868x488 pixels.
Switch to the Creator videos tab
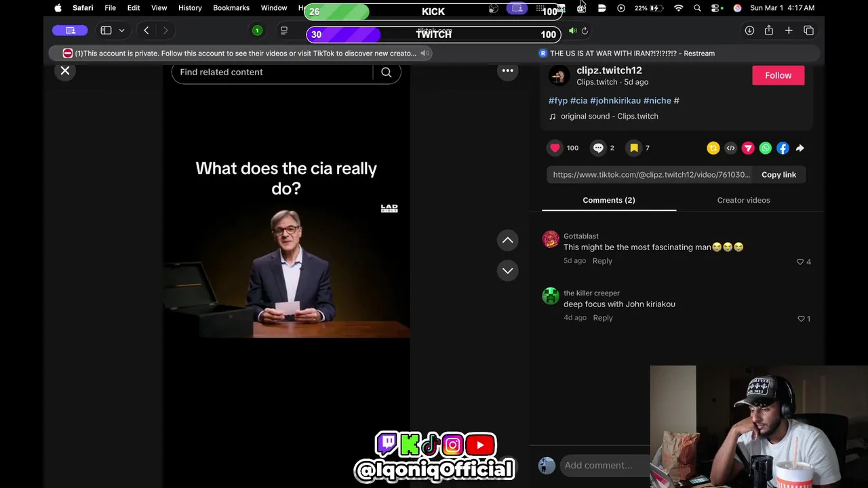click(x=743, y=200)
